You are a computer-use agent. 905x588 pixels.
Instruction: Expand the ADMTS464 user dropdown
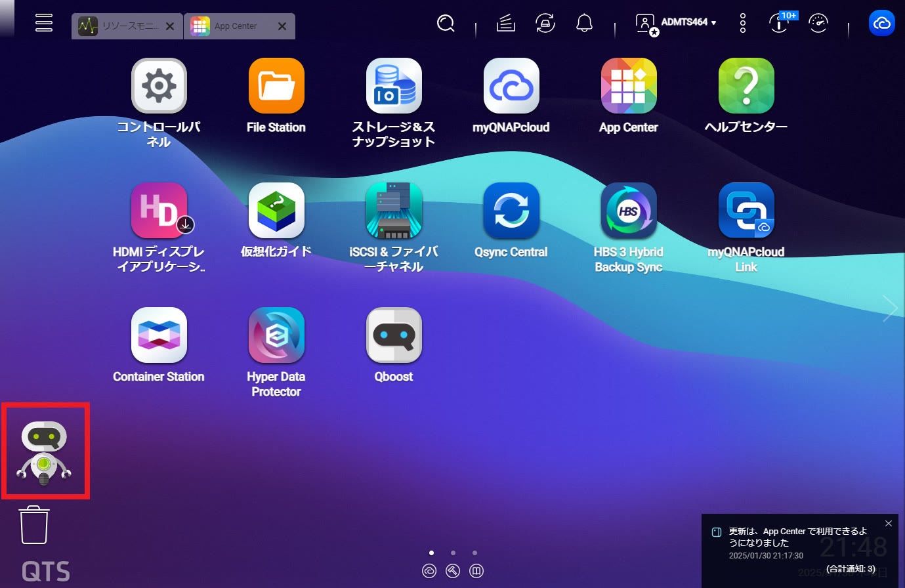click(x=688, y=22)
